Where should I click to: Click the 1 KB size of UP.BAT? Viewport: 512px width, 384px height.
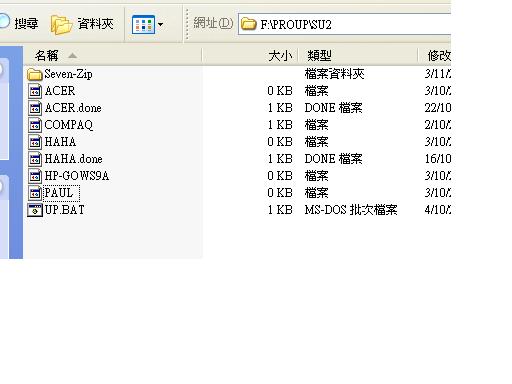(280, 210)
